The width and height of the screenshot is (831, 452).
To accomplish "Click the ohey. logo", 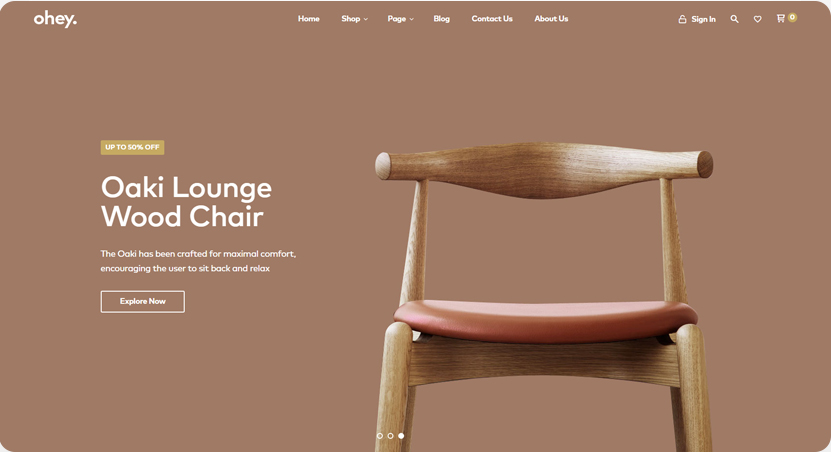I will [x=55, y=19].
